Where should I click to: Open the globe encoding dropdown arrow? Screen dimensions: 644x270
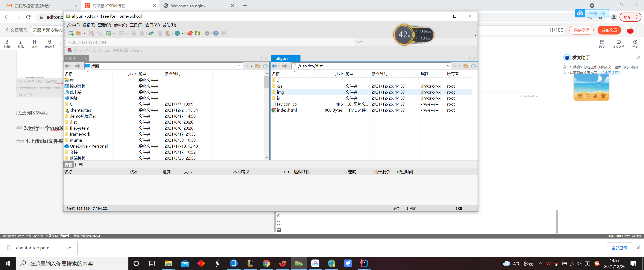tap(183, 33)
